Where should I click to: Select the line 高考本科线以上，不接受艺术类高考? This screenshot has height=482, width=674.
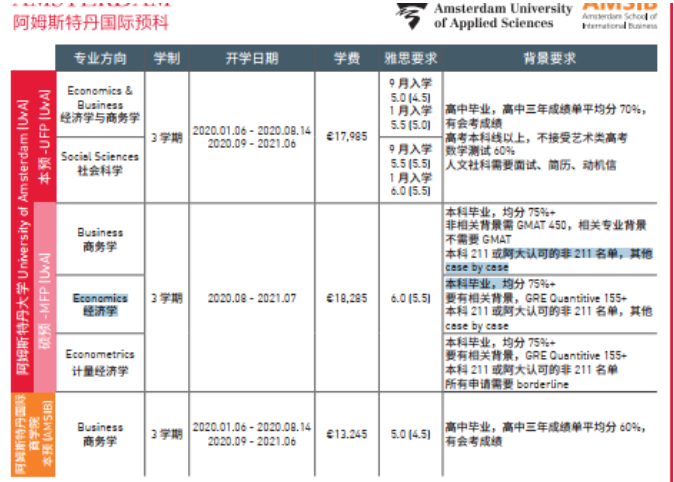pyautogui.click(x=536, y=138)
